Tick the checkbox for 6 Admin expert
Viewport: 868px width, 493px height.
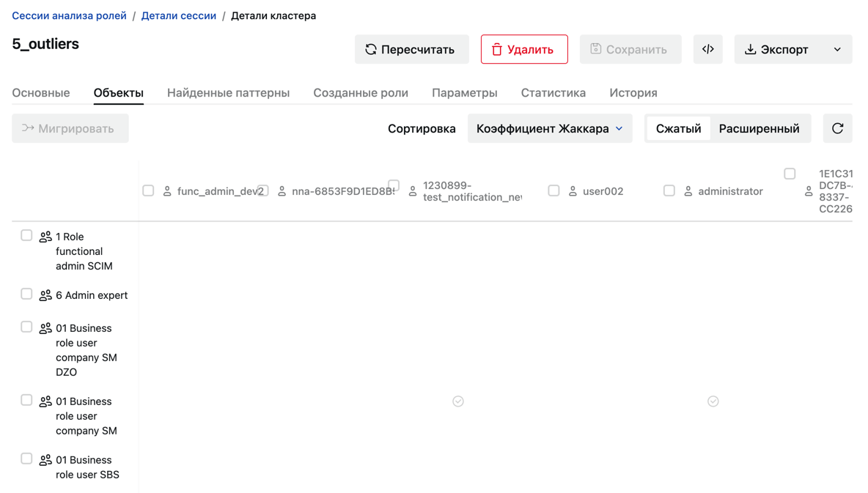click(x=26, y=294)
